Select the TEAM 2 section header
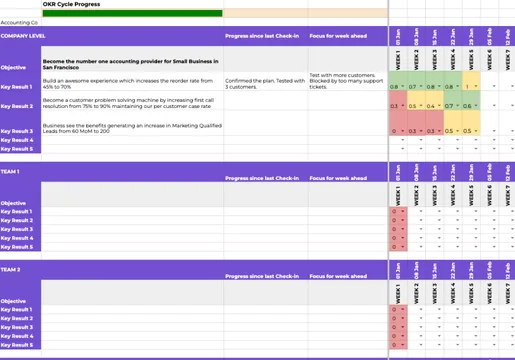This screenshot has height=360, width=515. (10, 270)
